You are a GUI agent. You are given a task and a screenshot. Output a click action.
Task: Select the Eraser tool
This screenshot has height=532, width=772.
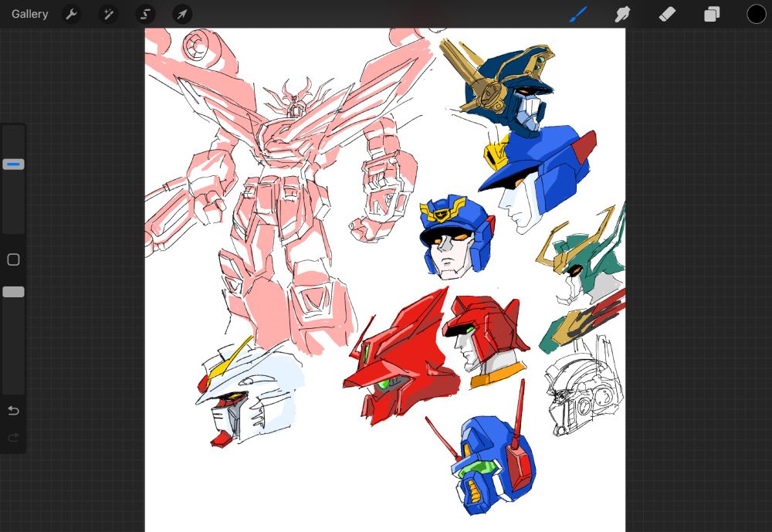tap(667, 15)
